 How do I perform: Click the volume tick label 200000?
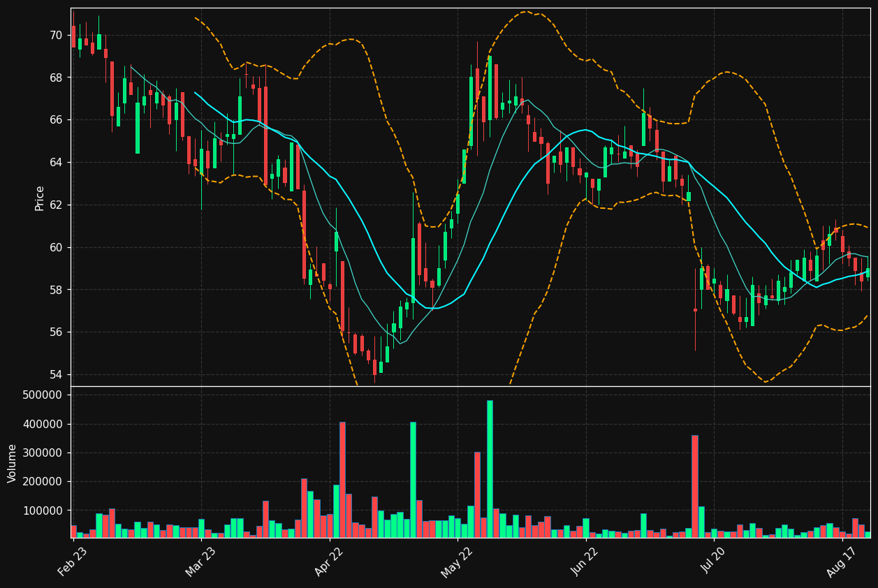43,482
